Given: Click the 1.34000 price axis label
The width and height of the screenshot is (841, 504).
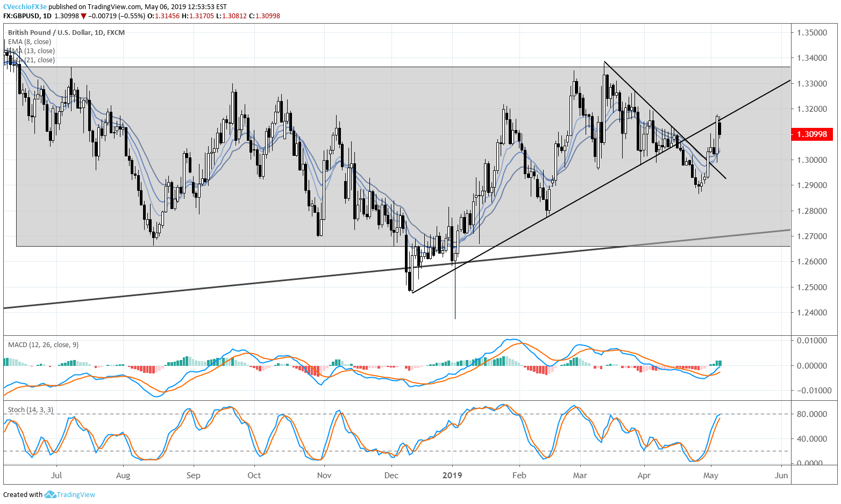Looking at the screenshot, I should pyautogui.click(x=812, y=58).
